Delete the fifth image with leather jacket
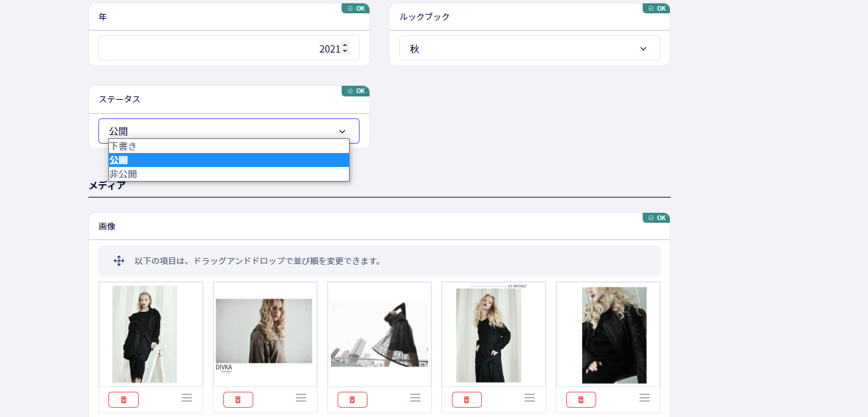868x417 pixels. (x=581, y=400)
